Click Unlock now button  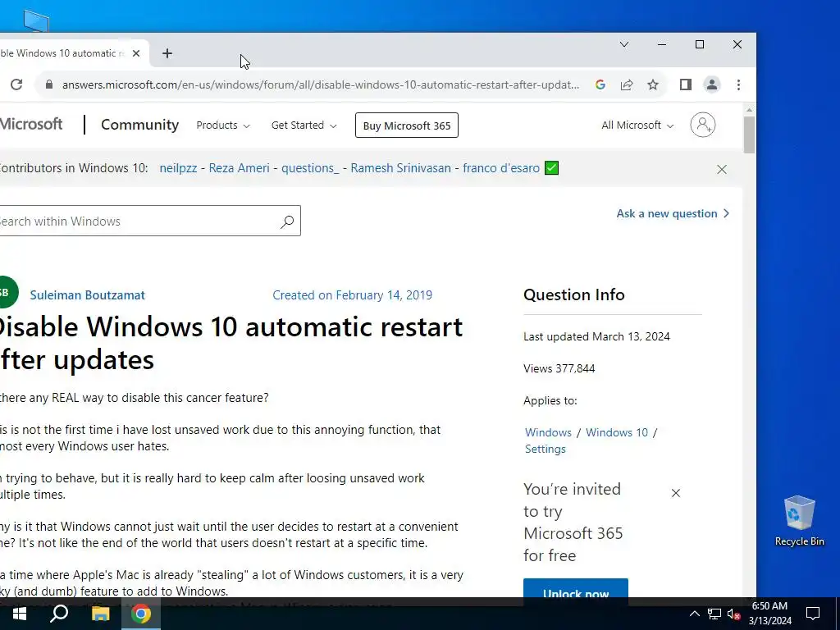tap(575, 589)
